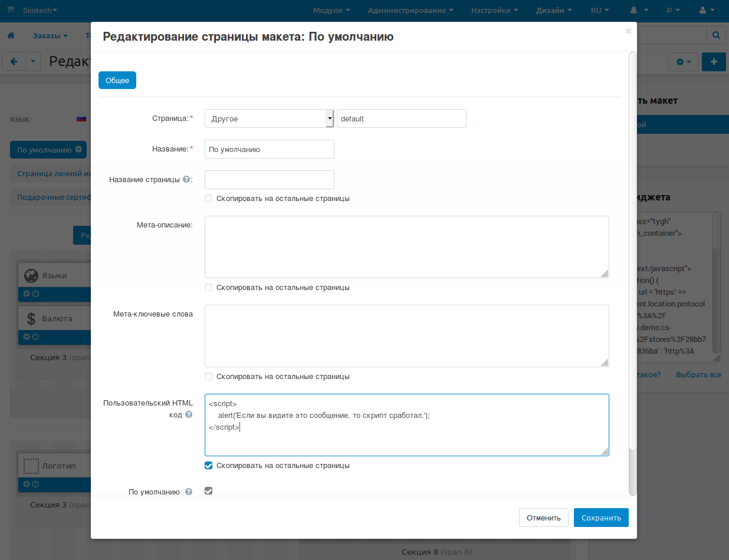Click the search magnifier icon

click(717, 35)
